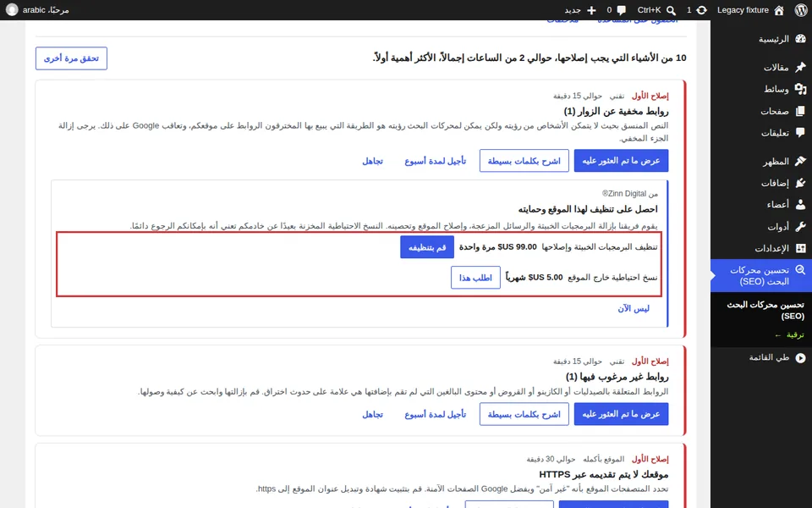
Task: Click the plus icon for جديد
Action: point(591,10)
